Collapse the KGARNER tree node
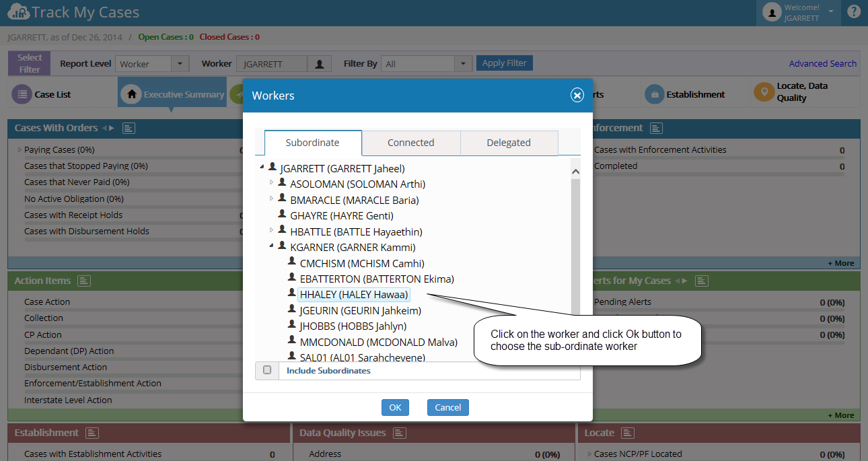This screenshot has height=461, width=868. tap(272, 246)
